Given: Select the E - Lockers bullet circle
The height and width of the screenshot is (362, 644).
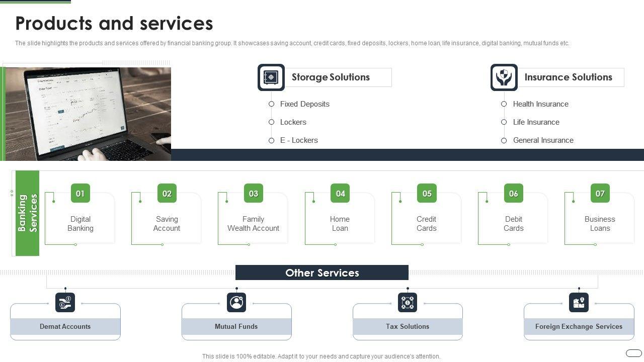Looking at the screenshot, I should [271, 141].
